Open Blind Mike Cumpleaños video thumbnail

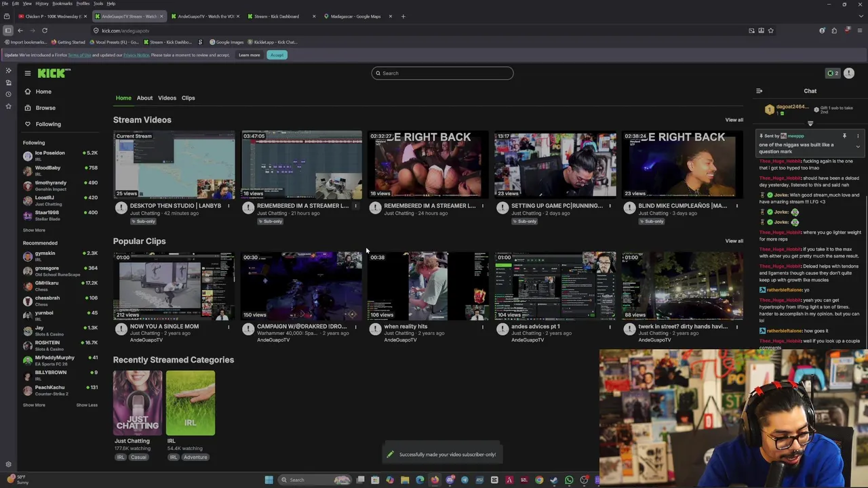tap(682, 165)
